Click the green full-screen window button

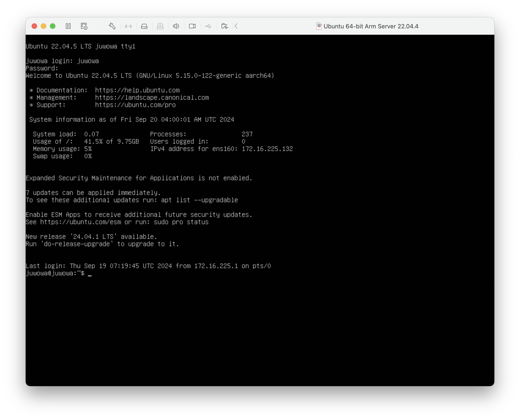pyautogui.click(x=53, y=26)
